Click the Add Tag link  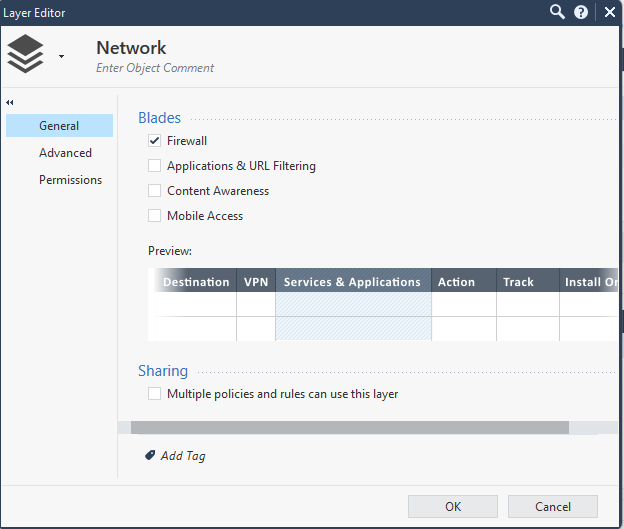pyautogui.click(x=183, y=456)
